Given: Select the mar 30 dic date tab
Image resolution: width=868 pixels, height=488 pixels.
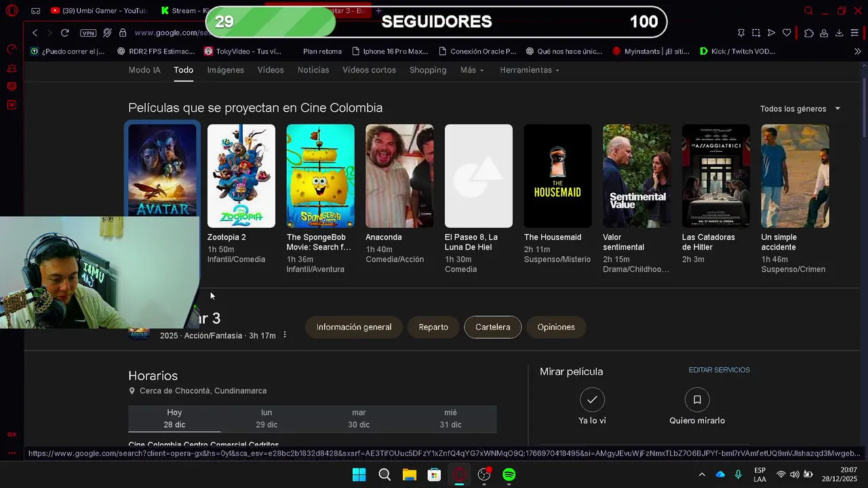Looking at the screenshot, I should (359, 419).
